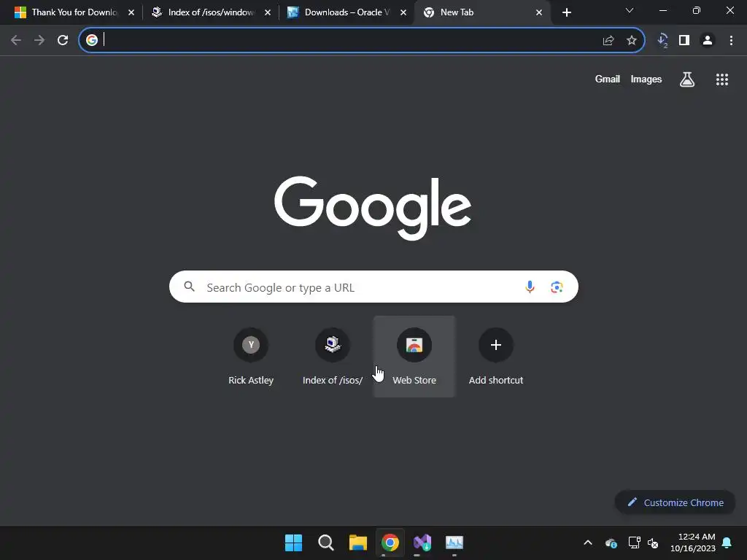Open Images link
The width and height of the screenshot is (747, 560).
646,79
